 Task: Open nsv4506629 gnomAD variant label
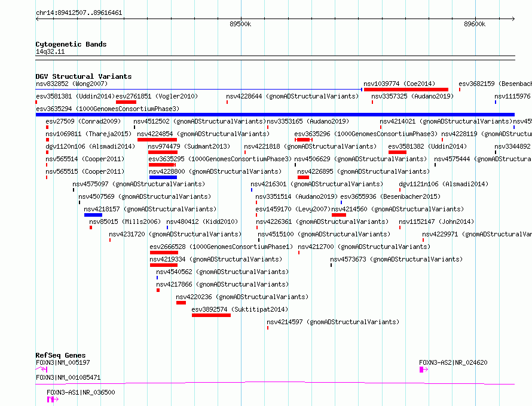click(360, 159)
